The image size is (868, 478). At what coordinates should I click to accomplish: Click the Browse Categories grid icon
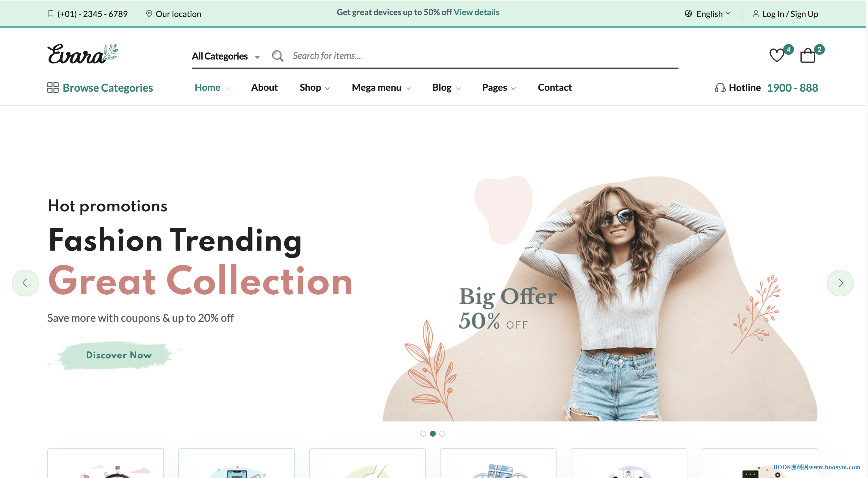tap(52, 87)
